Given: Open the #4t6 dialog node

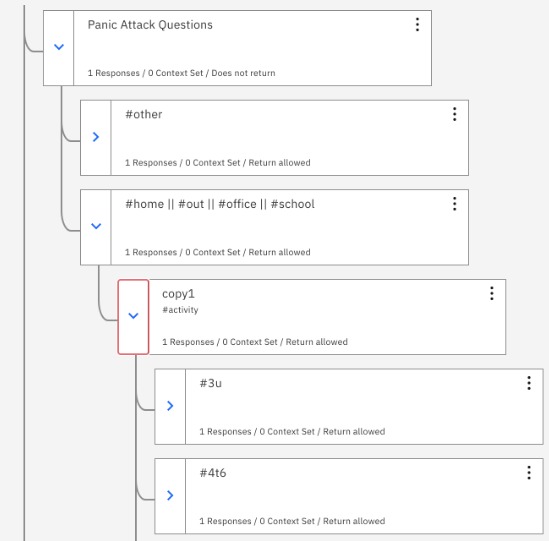Looking at the screenshot, I should coord(364,496).
